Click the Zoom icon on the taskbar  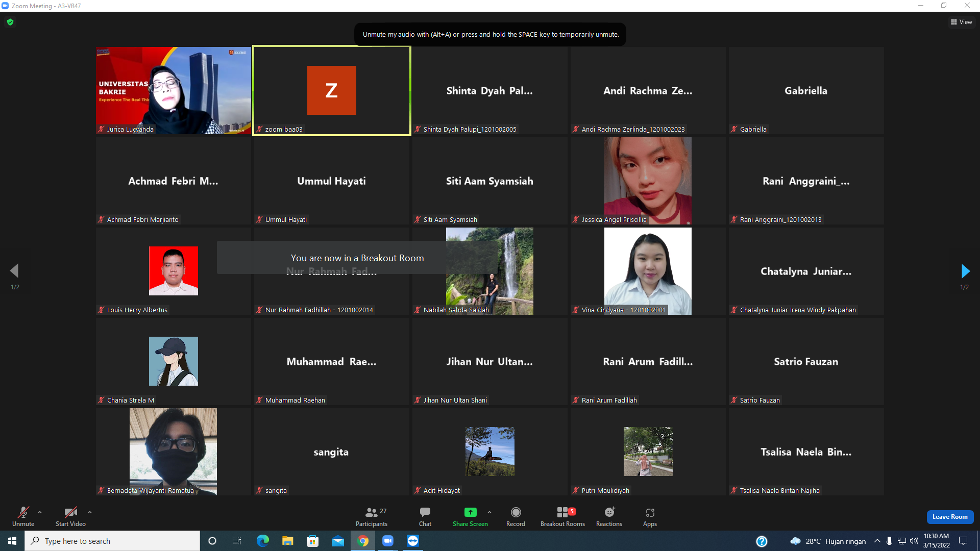pos(388,541)
